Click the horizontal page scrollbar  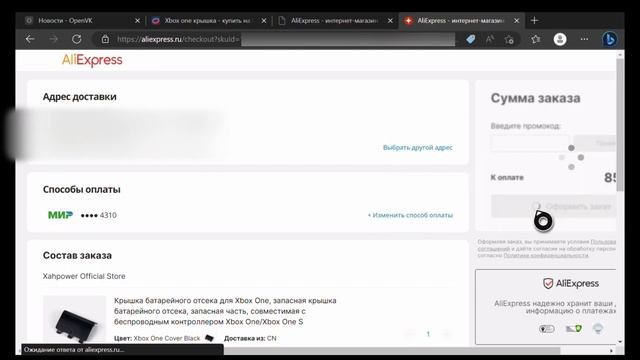click(x=392, y=350)
